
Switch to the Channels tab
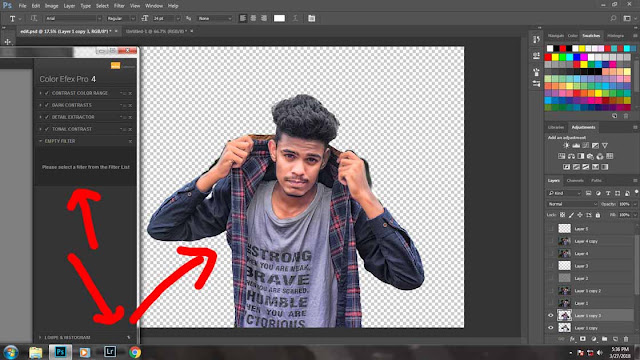[x=575, y=180]
